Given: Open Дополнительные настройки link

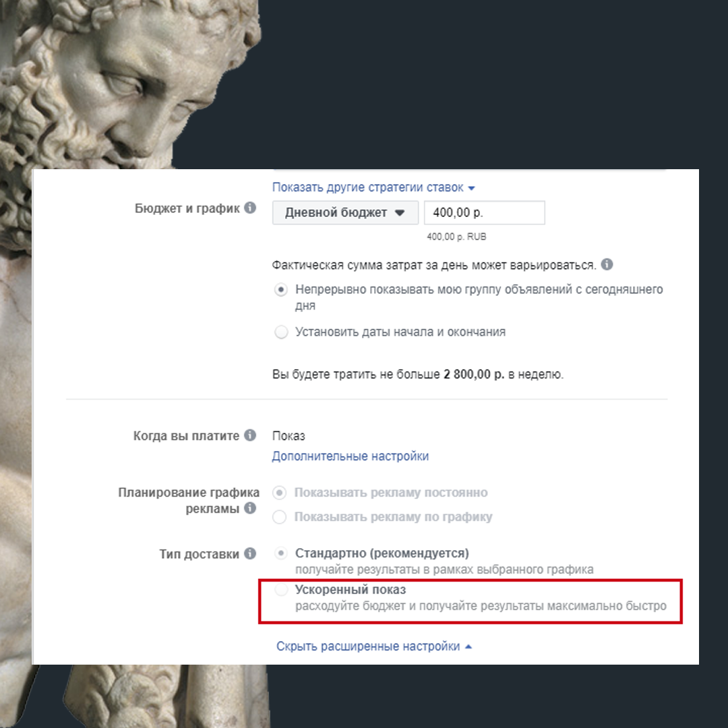Looking at the screenshot, I should point(350,456).
